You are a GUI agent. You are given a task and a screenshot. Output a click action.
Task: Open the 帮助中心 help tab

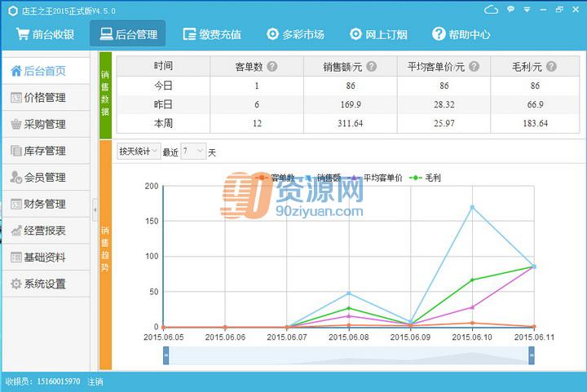pos(461,34)
